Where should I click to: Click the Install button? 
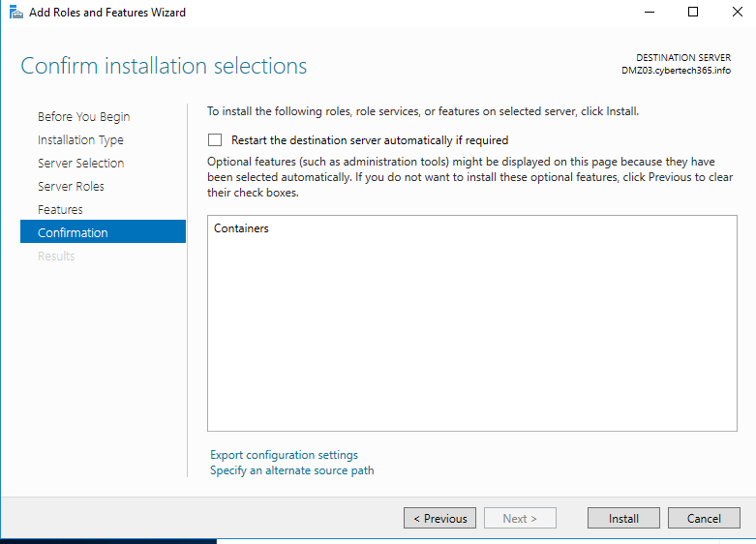[x=623, y=519]
